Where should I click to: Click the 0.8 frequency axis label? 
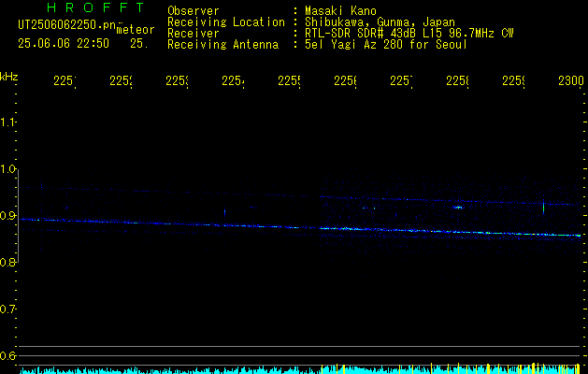click(x=7, y=262)
